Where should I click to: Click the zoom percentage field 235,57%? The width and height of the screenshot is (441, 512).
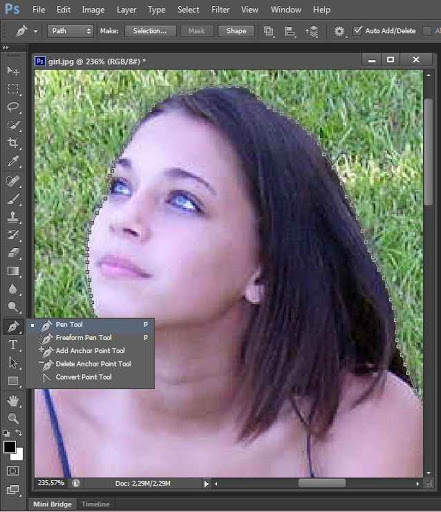[51, 483]
